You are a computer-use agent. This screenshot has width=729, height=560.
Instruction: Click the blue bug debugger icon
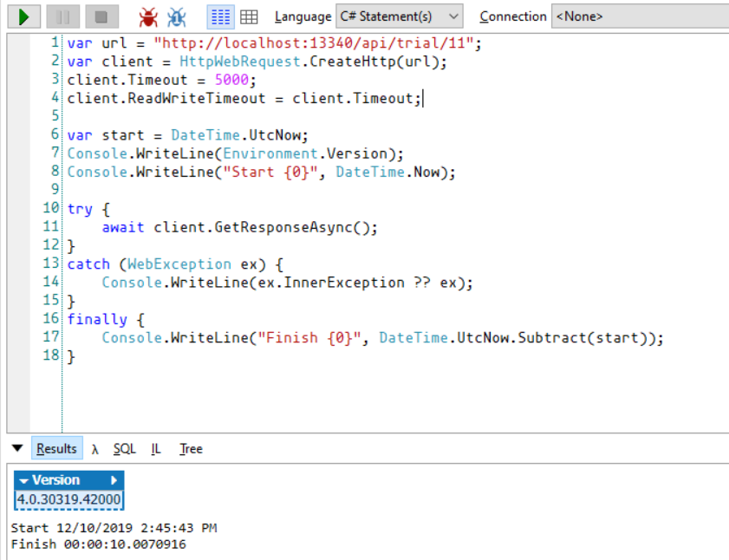click(x=177, y=17)
